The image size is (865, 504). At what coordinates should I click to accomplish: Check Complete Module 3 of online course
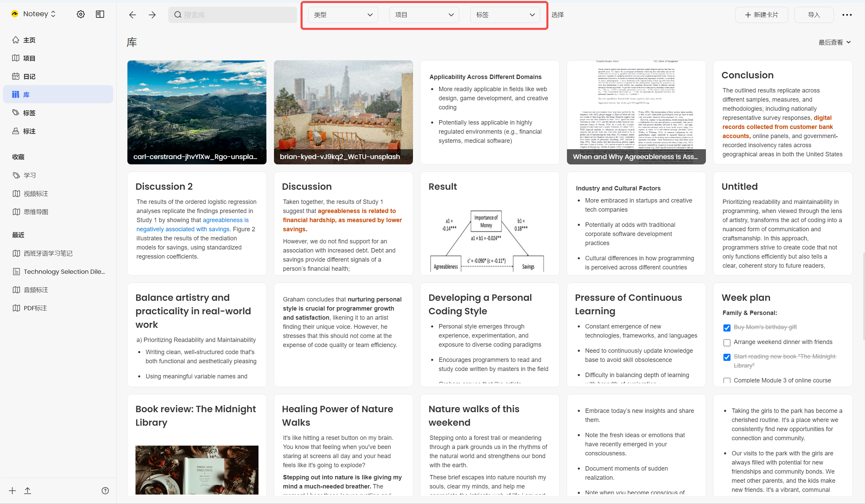point(727,380)
